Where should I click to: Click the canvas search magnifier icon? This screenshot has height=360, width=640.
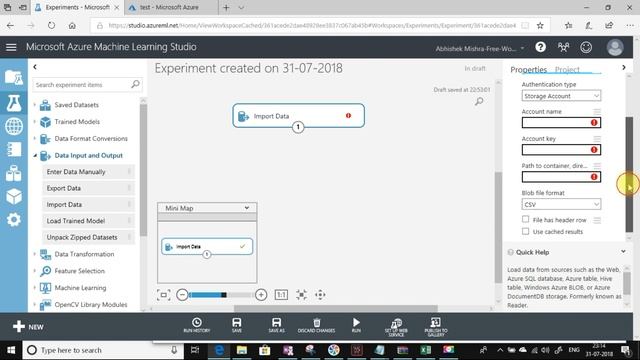pyautogui.click(x=479, y=101)
